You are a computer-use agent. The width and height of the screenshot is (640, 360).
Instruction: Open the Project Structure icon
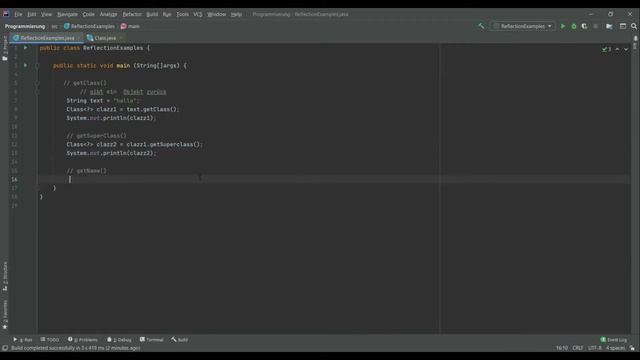point(609,26)
